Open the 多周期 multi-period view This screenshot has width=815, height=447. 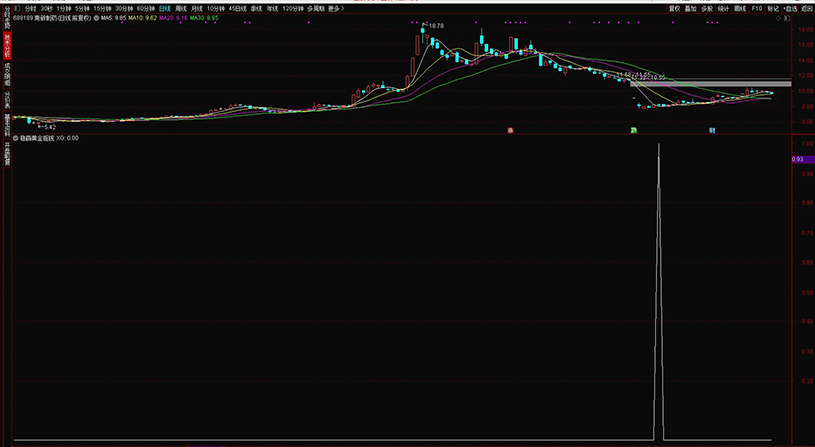click(315, 8)
